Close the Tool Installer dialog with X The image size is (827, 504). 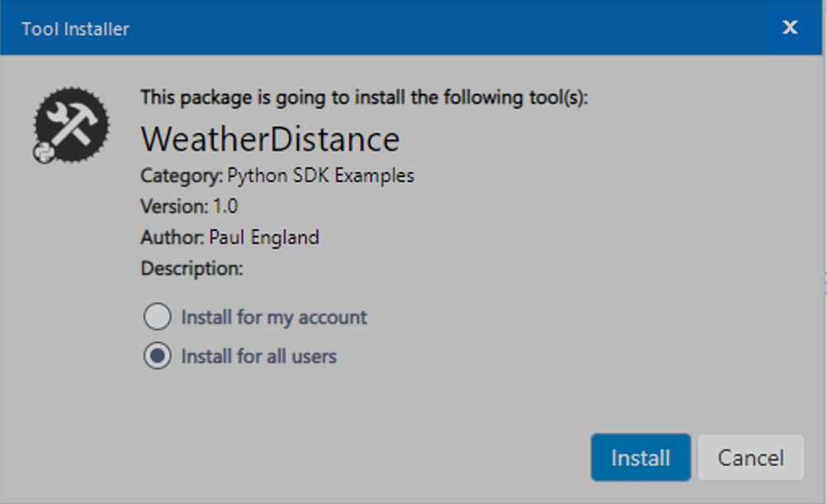(790, 27)
